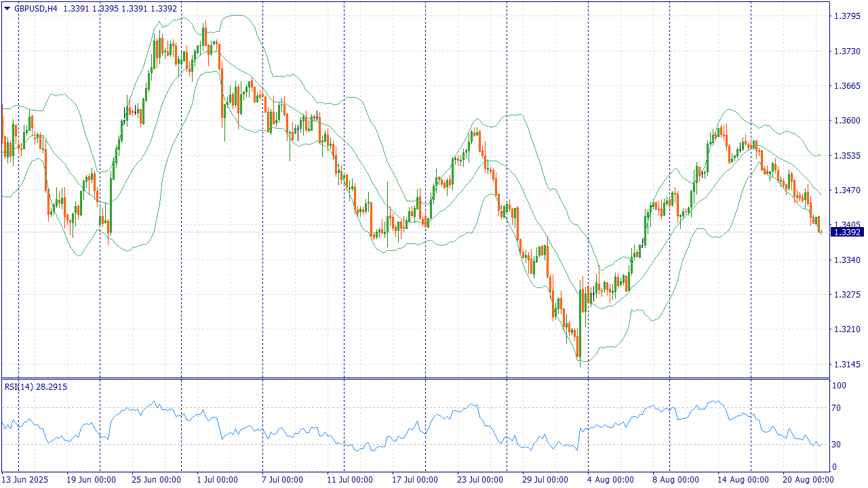Image resolution: width=868 pixels, height=488 pixels.
Task: Click the 1.3535 price axis label
Action: point(847,155)
